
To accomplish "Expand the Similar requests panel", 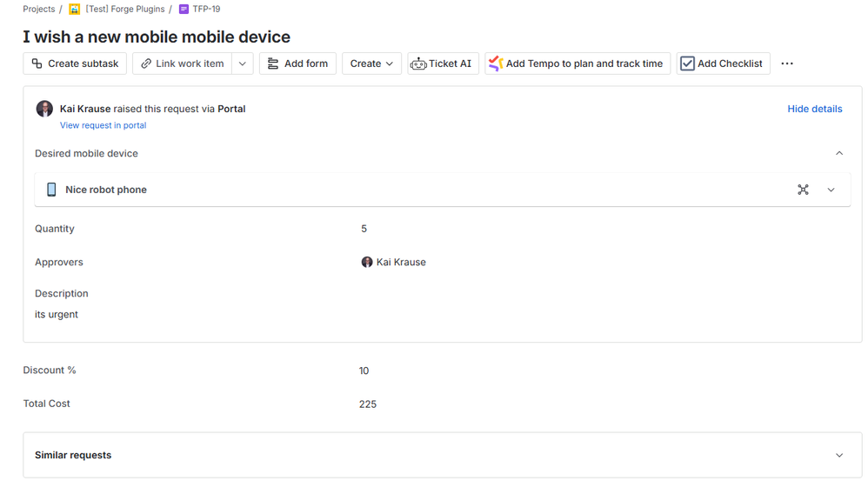I will (839, 455).
